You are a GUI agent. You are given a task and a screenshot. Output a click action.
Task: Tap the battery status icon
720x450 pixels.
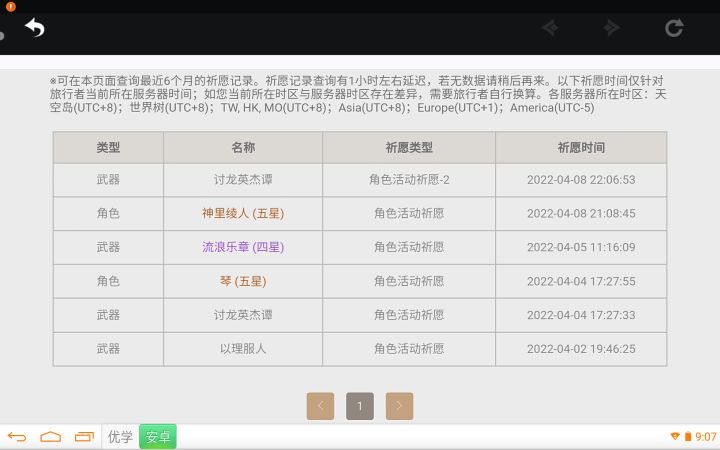(x=688, y=436)
